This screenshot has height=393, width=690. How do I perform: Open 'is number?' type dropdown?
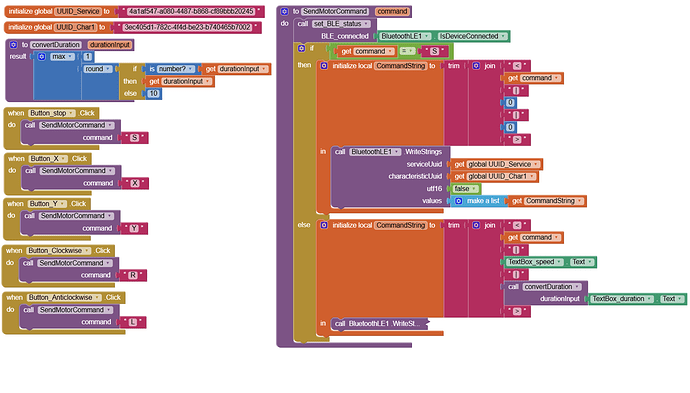click(191, 69)
